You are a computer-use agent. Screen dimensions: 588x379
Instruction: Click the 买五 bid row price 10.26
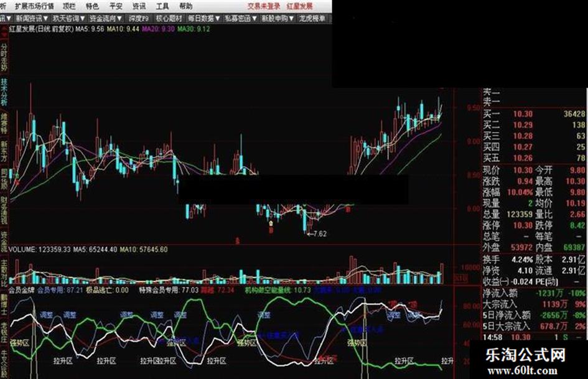pyautogui.click(x=523, y=158)
